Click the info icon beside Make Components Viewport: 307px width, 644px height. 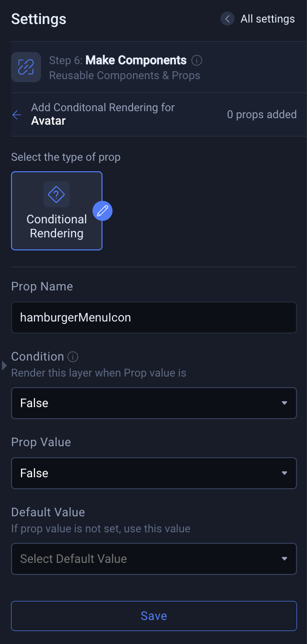(196, 60)
